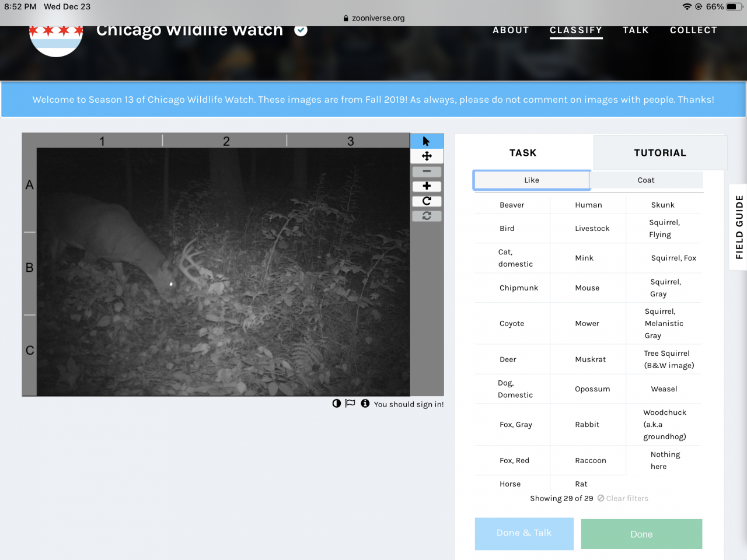Image resolution: width=747 pixels, height=560 pixels.
Task: Choose Rabbit from the species list
Action: click(587, 425)
